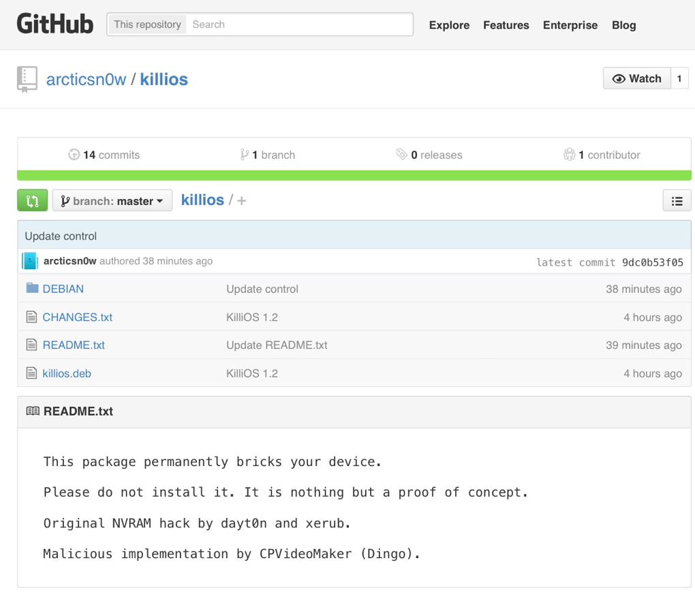This screenshot has width=695, height=616.
Task: Click the green compare and review button
Action: point(32,201)
